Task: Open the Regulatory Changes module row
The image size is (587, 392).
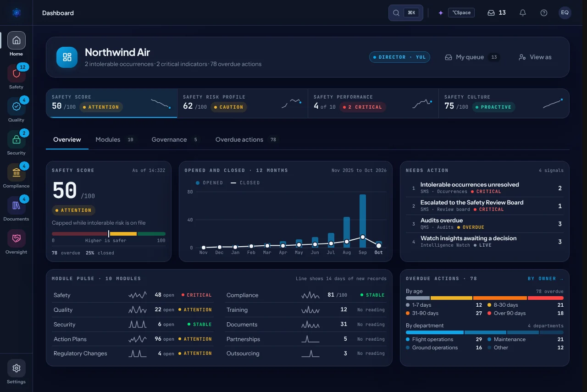Action: (x=133, y=353)
